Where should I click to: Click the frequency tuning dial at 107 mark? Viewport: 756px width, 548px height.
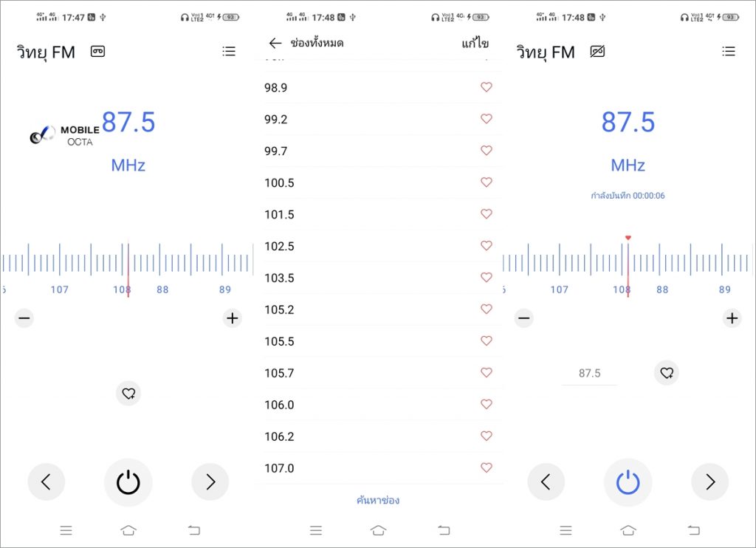point(59,264)
